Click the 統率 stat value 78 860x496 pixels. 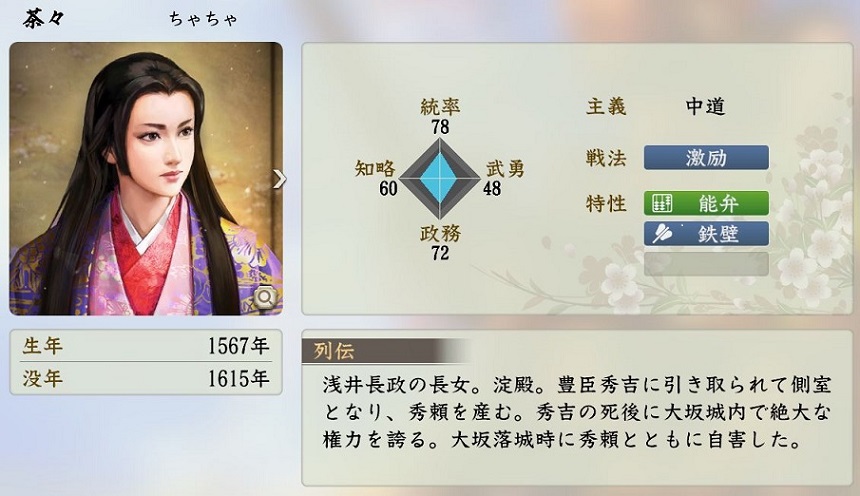point(440,127)
